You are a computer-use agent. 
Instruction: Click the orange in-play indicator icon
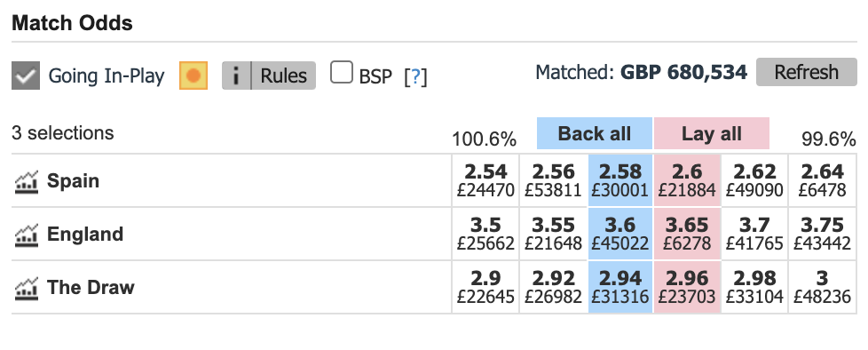(x=193, y=76)
